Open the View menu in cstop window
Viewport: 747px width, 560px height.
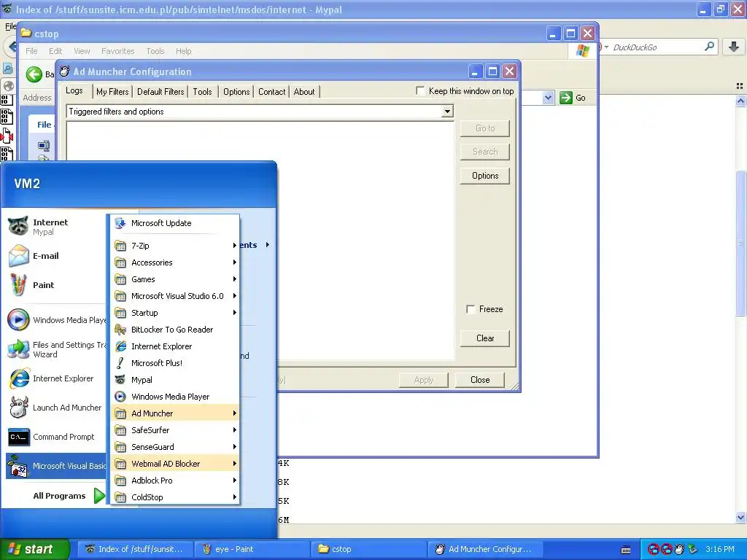coord(82,51)
